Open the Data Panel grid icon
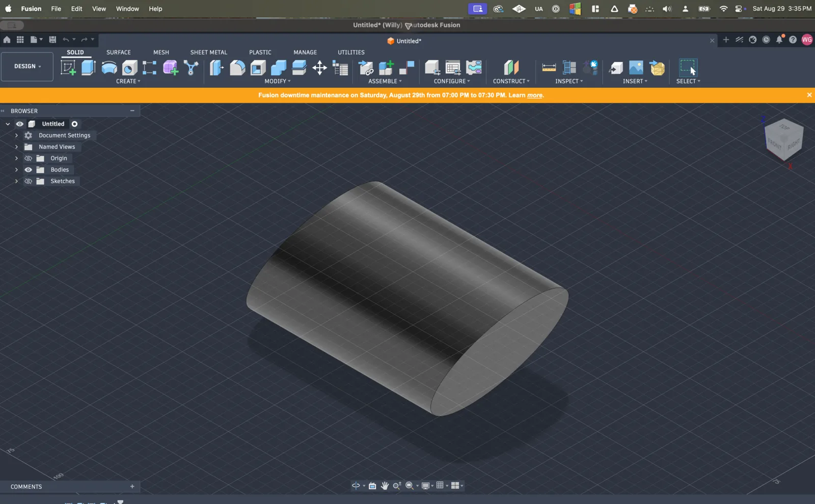This screenshot has height=504, width=815. click(20, 40)
